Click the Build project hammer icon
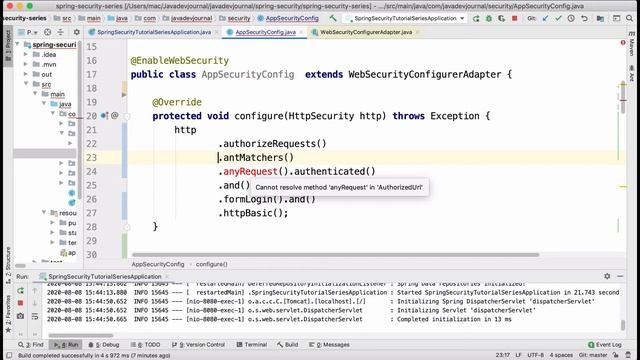This screenshot has width=640, height=360. [x=333, y=18]
